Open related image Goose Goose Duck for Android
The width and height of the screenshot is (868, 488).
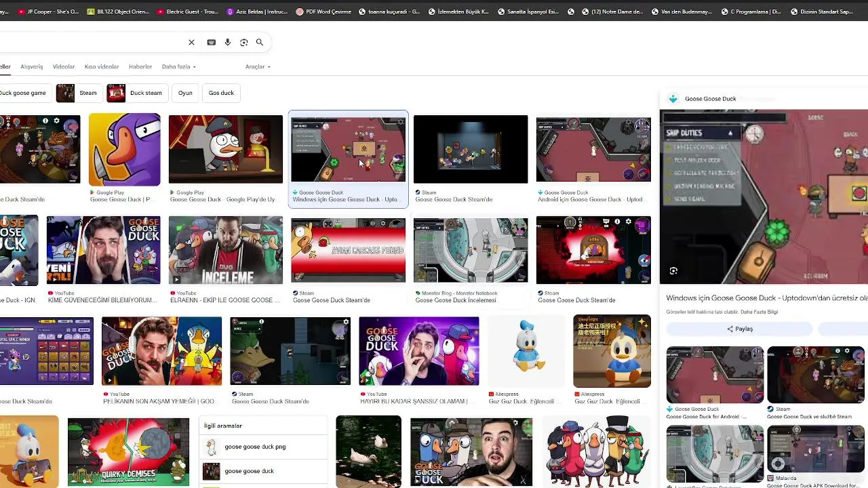click(715, 375)
